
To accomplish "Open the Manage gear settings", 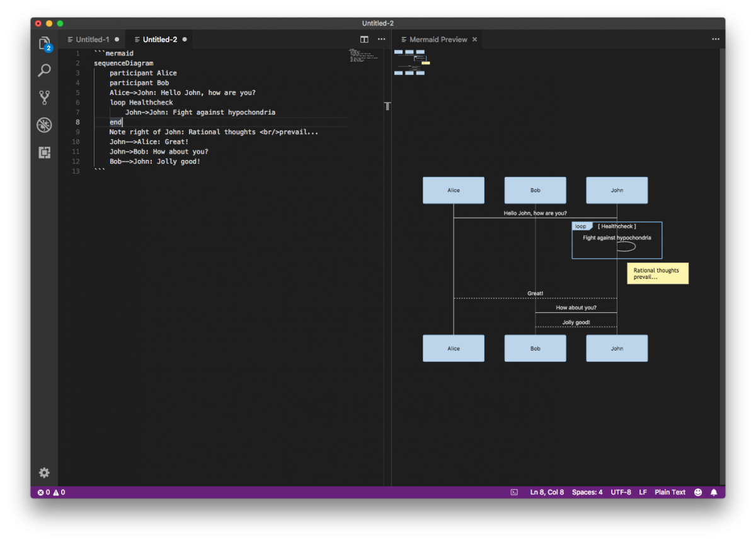I will pyautogui.click(x=44, y=473).
